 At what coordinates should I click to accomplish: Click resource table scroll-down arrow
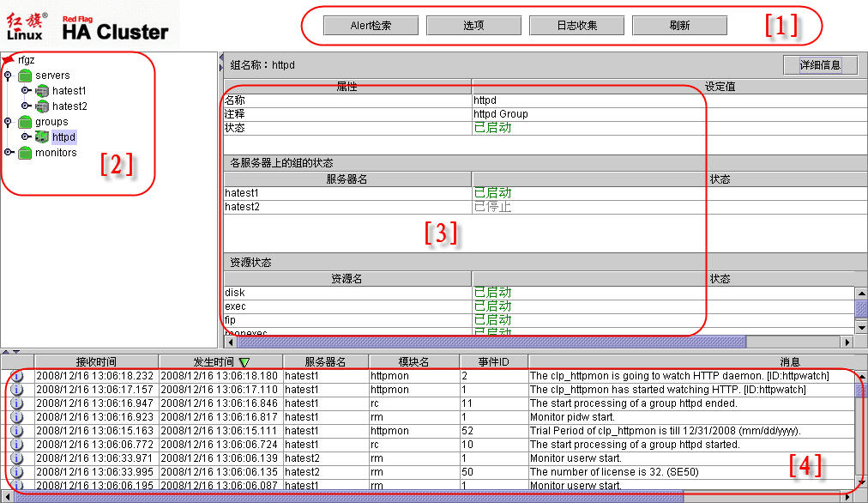(861, 327)
